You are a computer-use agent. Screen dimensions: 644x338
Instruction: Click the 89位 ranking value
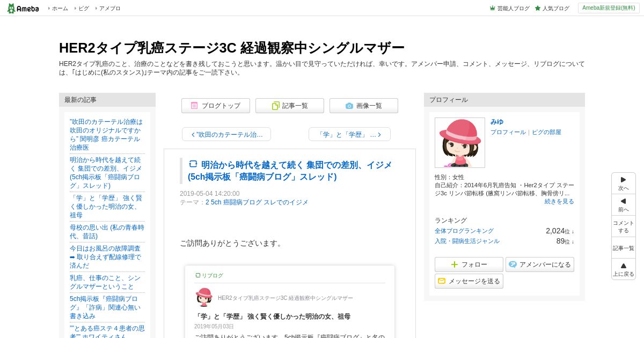click(x=565, y=241)
